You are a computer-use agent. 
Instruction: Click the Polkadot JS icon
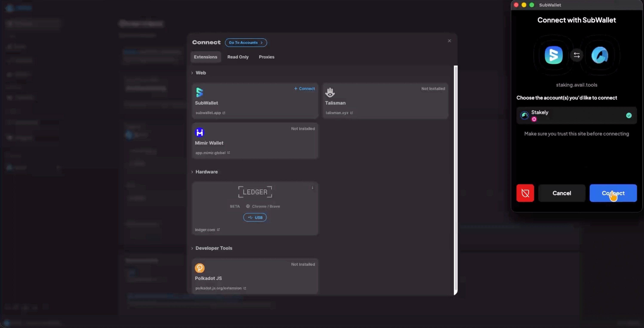pyautogui.click(x=199, y=268)
